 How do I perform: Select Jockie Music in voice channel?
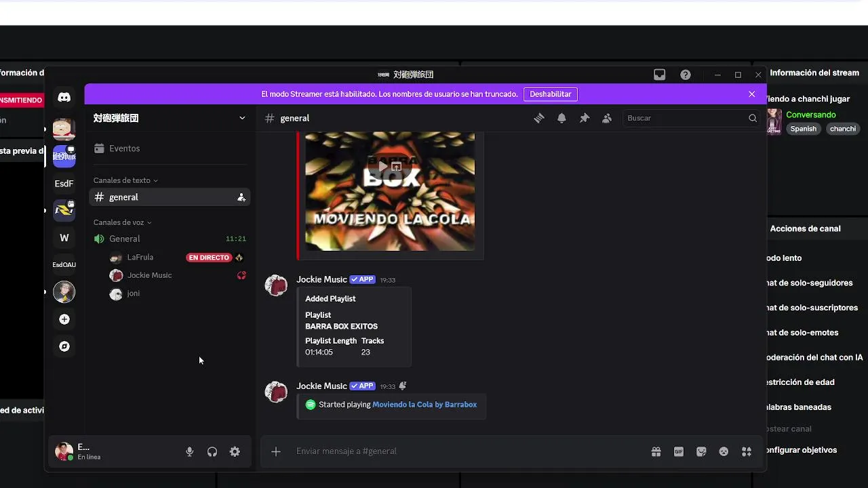[149, 275]
